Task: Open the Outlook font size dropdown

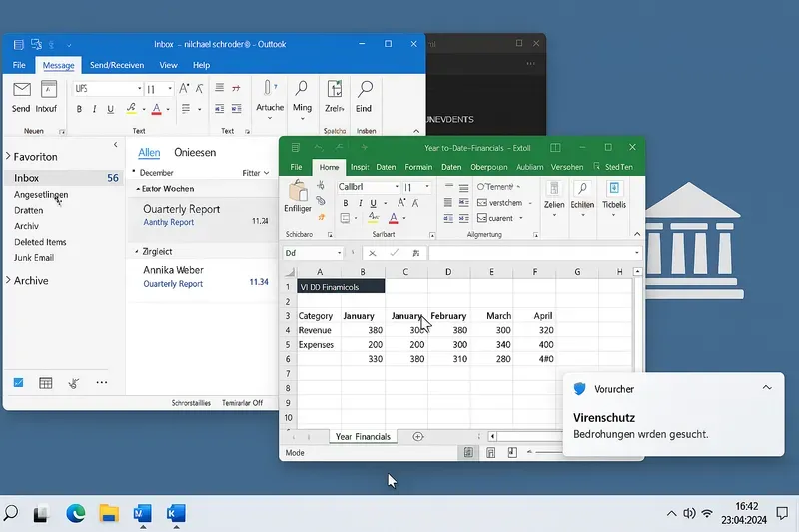Action: [x=170, y=89]
